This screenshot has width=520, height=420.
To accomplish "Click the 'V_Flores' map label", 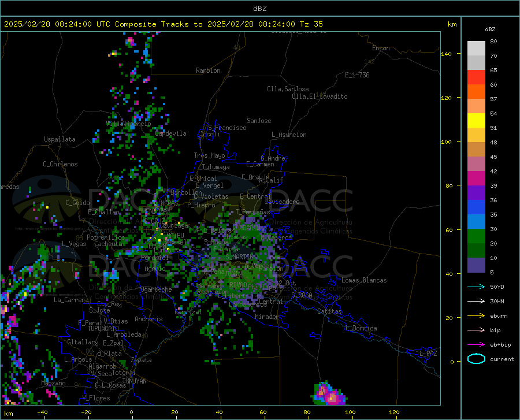I will coord(96,398).
